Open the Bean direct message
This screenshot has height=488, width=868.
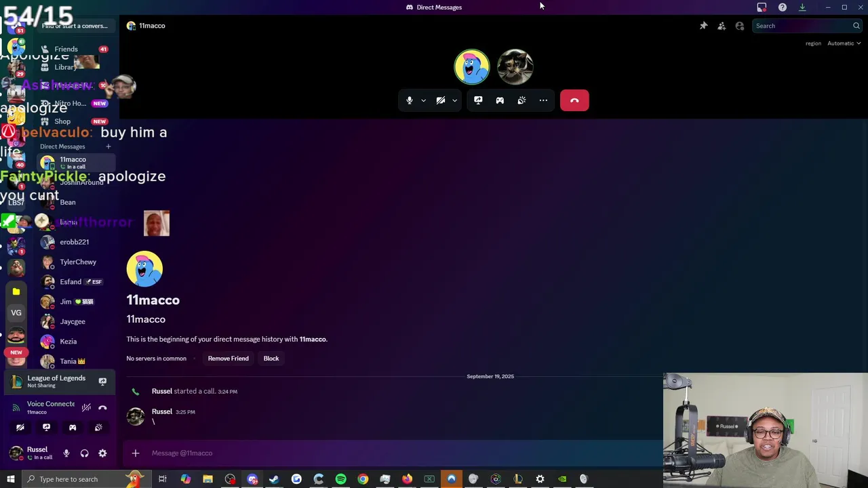coord(76,202)
